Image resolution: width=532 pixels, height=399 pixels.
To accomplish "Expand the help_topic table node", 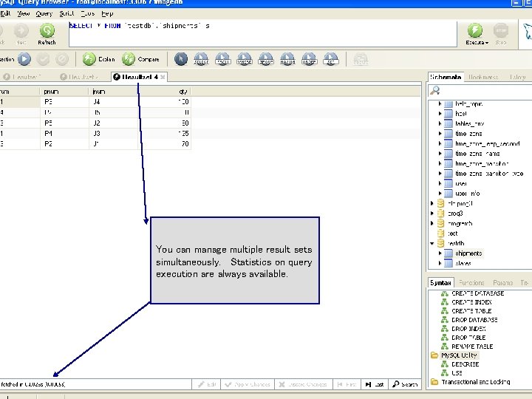I will [x=440, y=104].
